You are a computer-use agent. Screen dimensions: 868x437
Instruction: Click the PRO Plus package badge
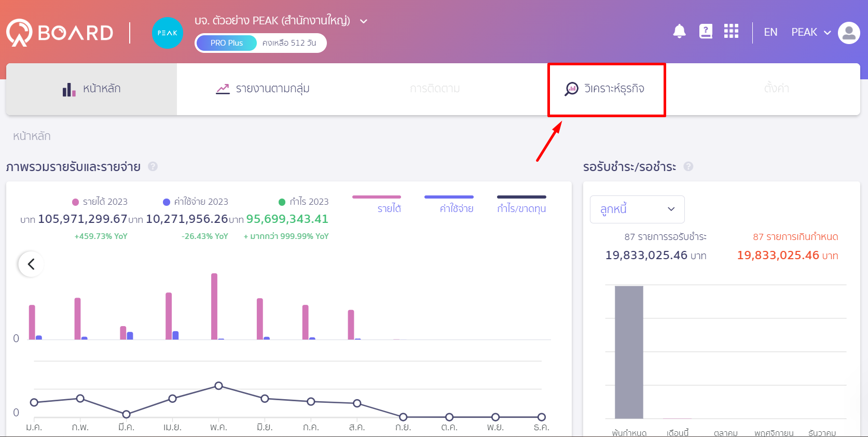pos(227,43)
